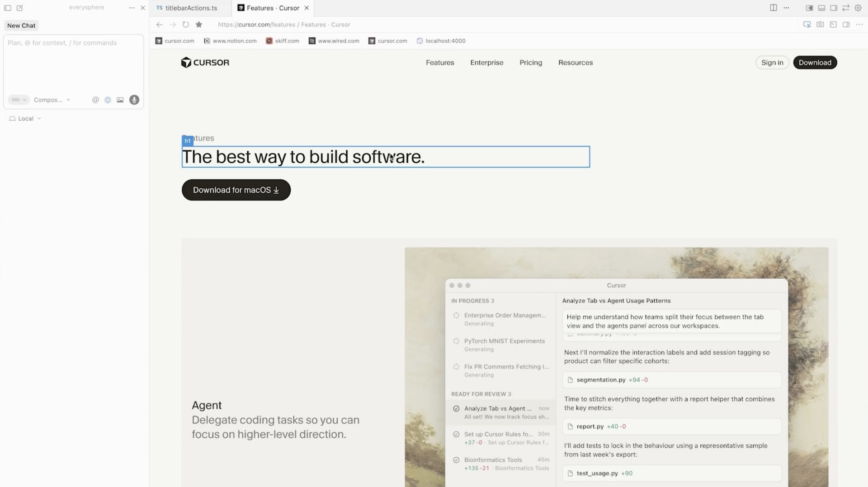Capture a screenshot with the camera icon
Image resolution: width=868 pixels, height=487 pixels.
tap(821, 24)
